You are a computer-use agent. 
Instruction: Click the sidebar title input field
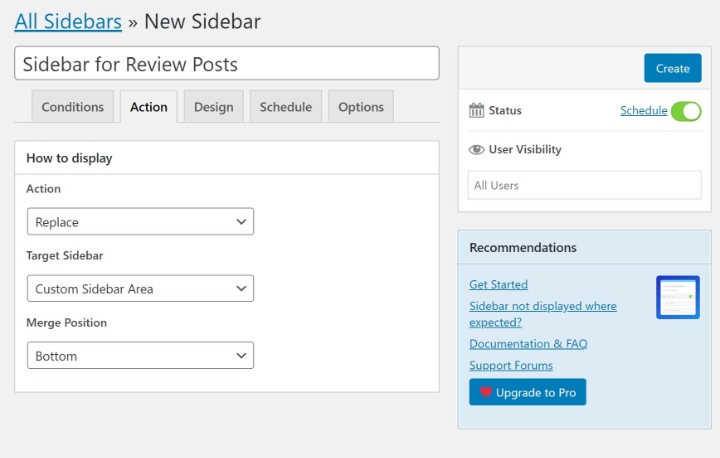(227, 63)
